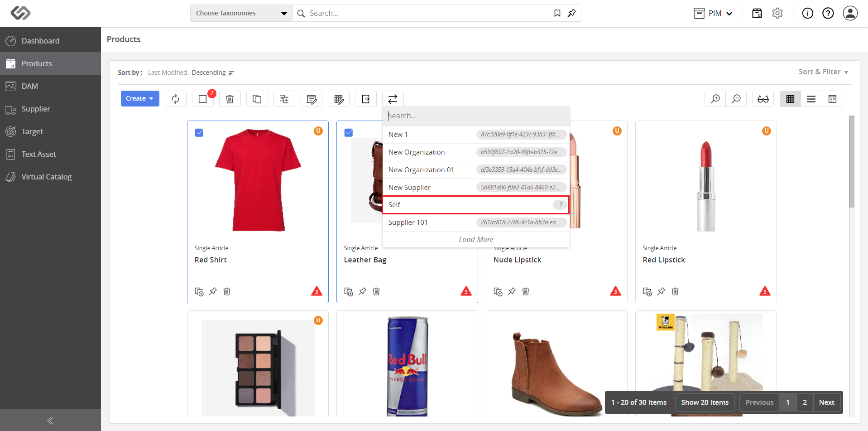
Task: Select Self from the organization list
Action: click(x=476, y=205)
